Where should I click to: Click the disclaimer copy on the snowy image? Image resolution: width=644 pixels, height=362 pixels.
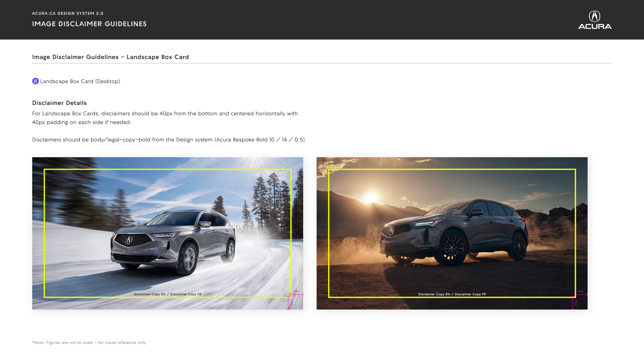pos(168,294)
